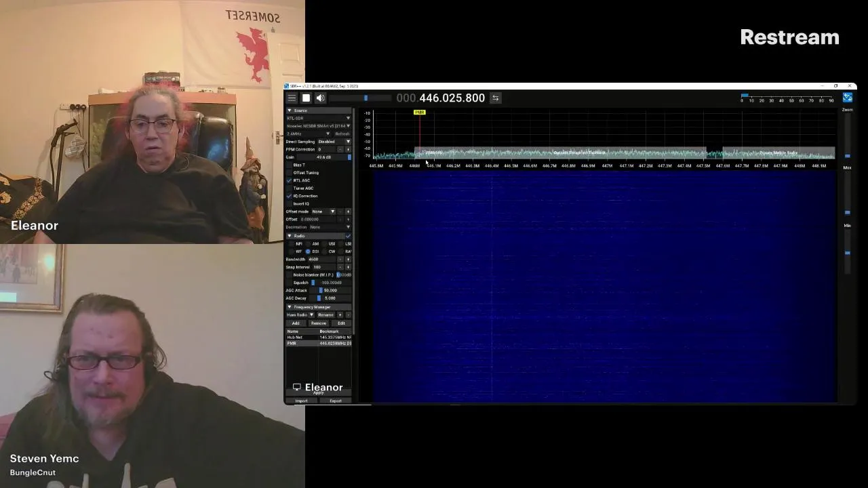Open the Decimation dropdown
Viewport: 868px width, 488px height.
(x=330, y=227)
